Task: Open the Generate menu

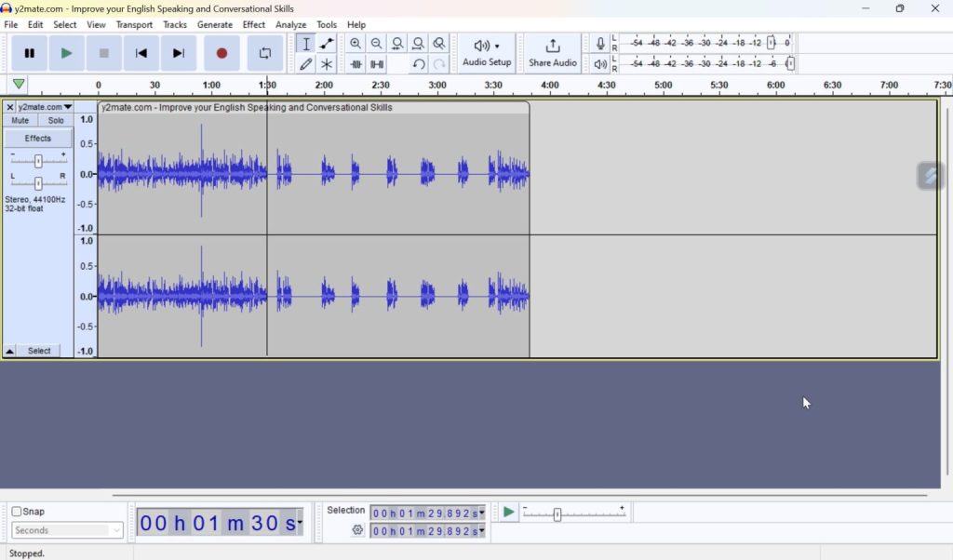Action: (215, 24)
